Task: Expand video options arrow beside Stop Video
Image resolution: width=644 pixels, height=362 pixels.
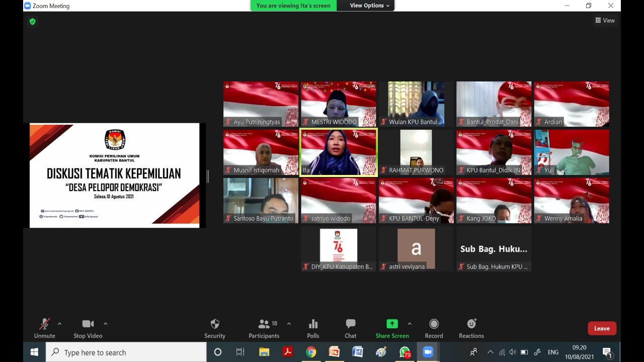Action: pos(105,324)
